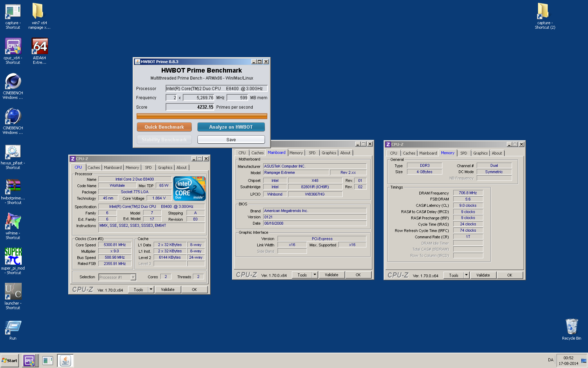
Task: Click the Southbridge 82801IR (ICH9R) field
Action: point(315,187)
